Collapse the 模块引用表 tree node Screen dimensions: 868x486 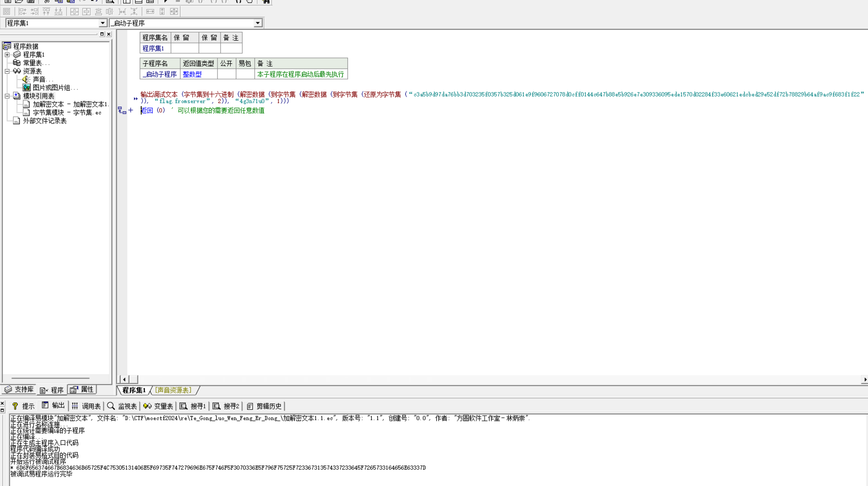(x=7, y=96)
